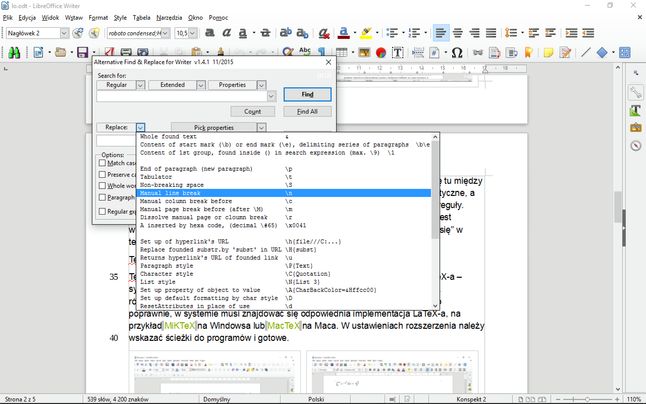This screenshot has height=404, width=646.
Task: Align paragraph to the right
Action: [x=475, y=33]
